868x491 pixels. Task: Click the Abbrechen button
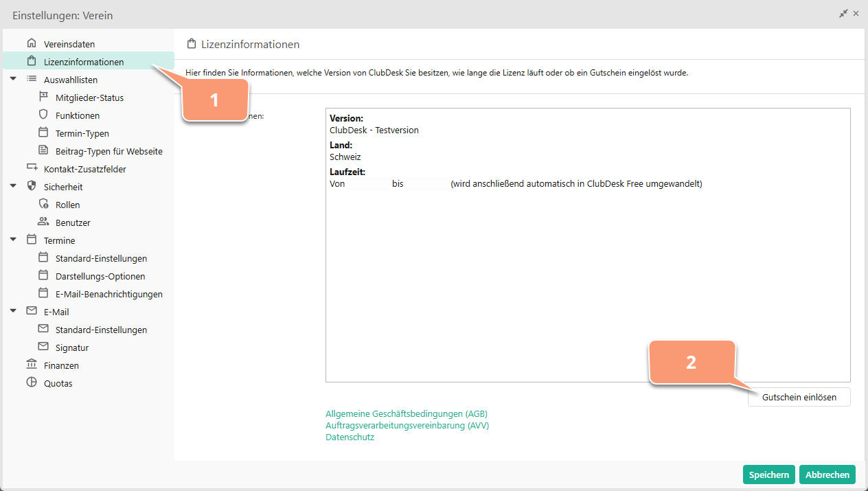pyautogui.click(x=827, y=475)
